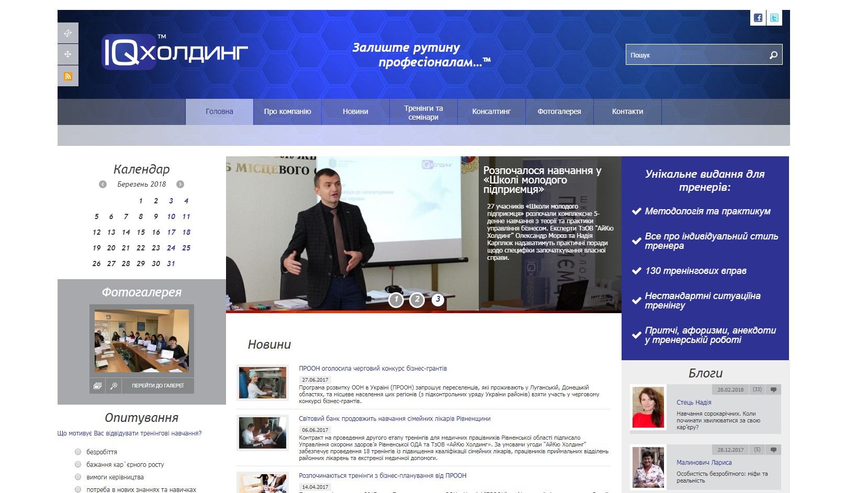This screenshot has height=493, width=868.
Task: Open the Facebook page icon
Action: tap(758, 18)
